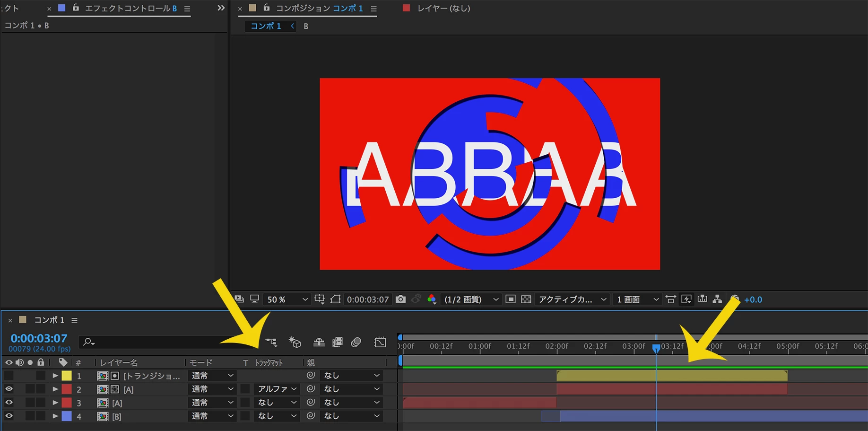
Task: Click the Timeline icon in the viewer bar
Action: tap(702, 299)
